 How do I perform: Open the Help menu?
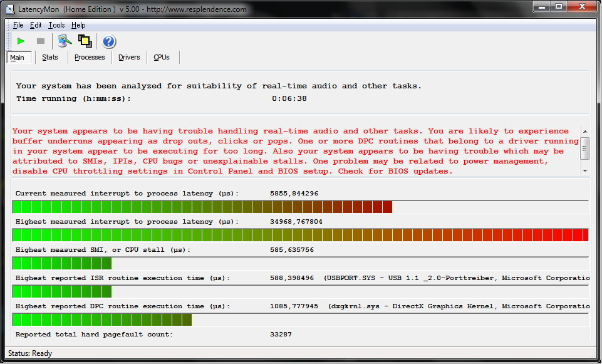click(x=78, y=25)
